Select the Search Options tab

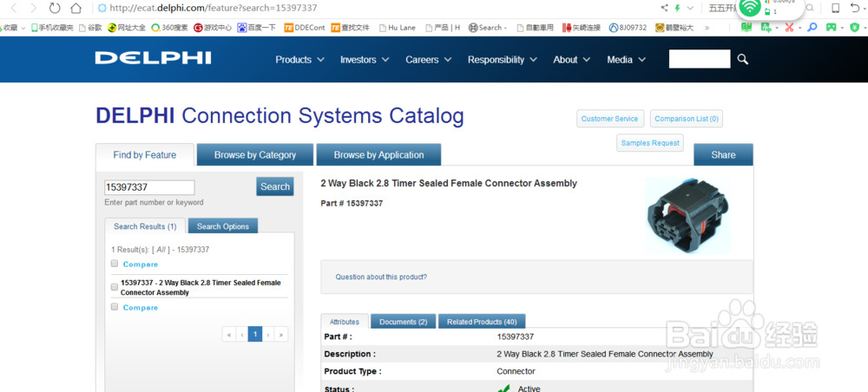coord(223,226)
